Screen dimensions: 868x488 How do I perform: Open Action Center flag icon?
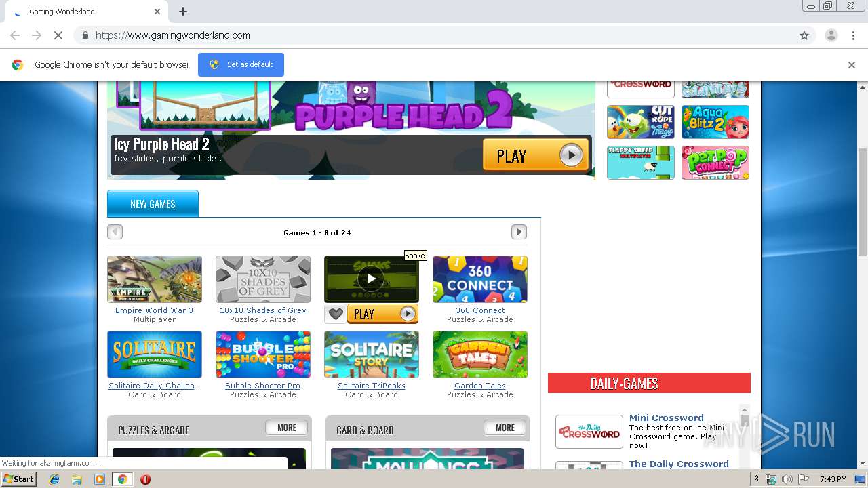click(804, 479)
